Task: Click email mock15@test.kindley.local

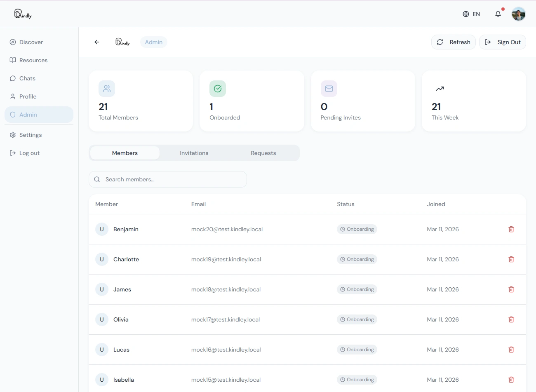Action: tap(226, 380)
